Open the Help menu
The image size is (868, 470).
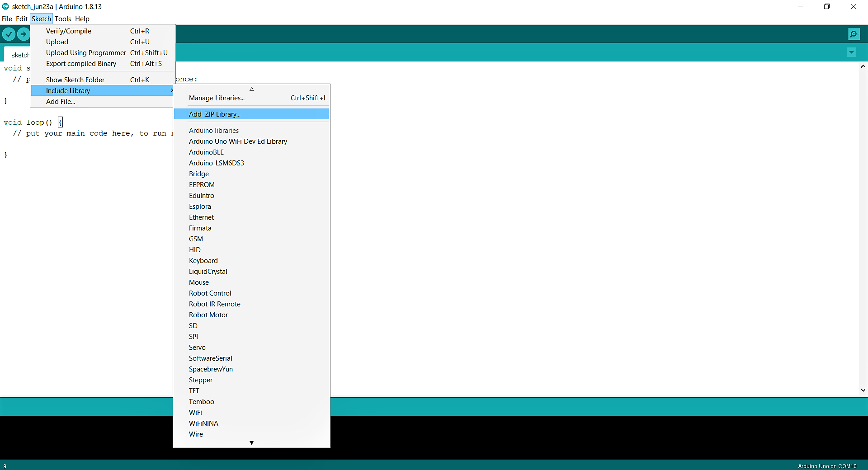coord(82,19)
